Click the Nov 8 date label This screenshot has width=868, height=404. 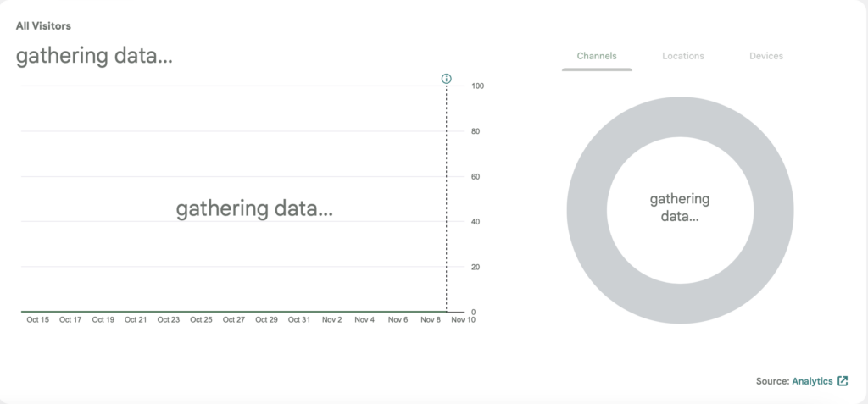(431, 320)
